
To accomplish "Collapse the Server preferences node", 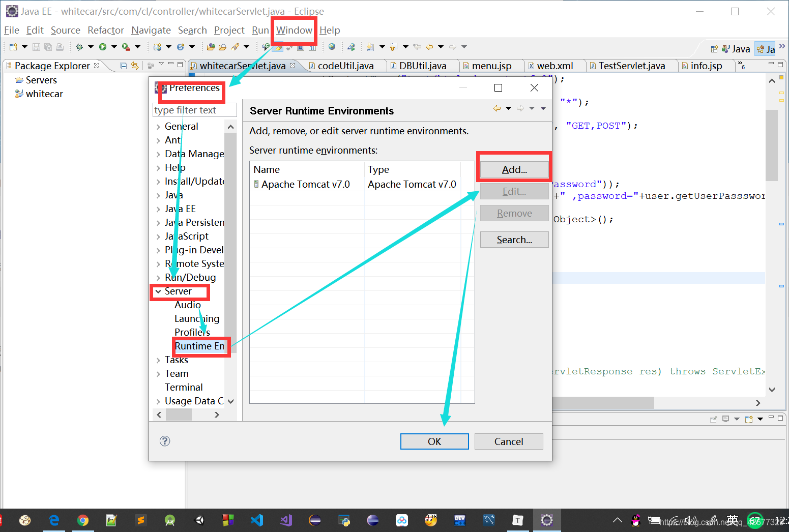I will click(x=158, y=291).
